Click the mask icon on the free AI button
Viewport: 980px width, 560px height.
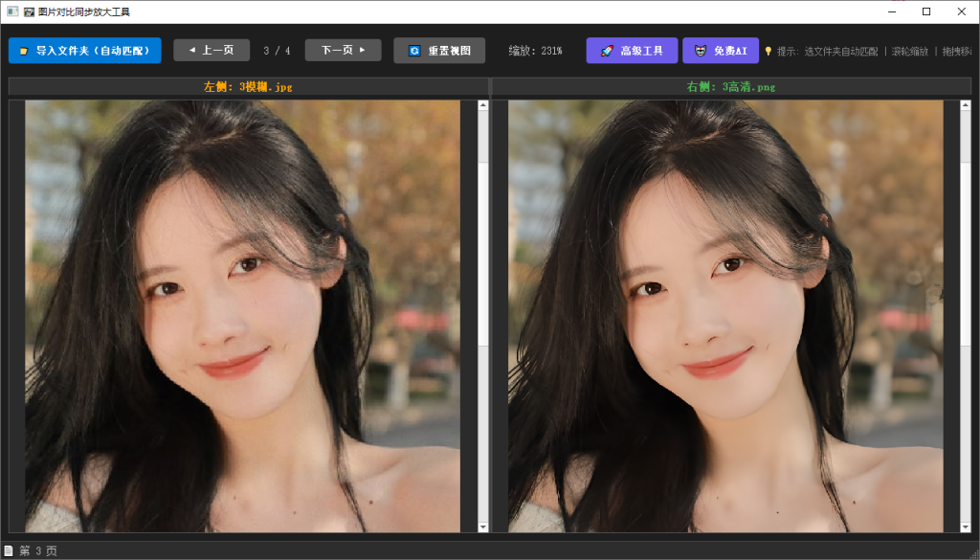(x=701, y=51)
